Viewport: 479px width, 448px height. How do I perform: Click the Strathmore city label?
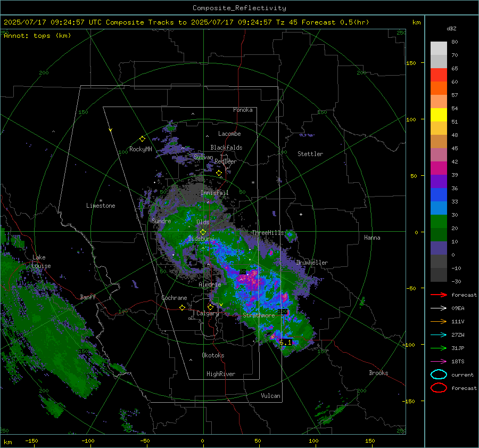click(x=259, y=315)
